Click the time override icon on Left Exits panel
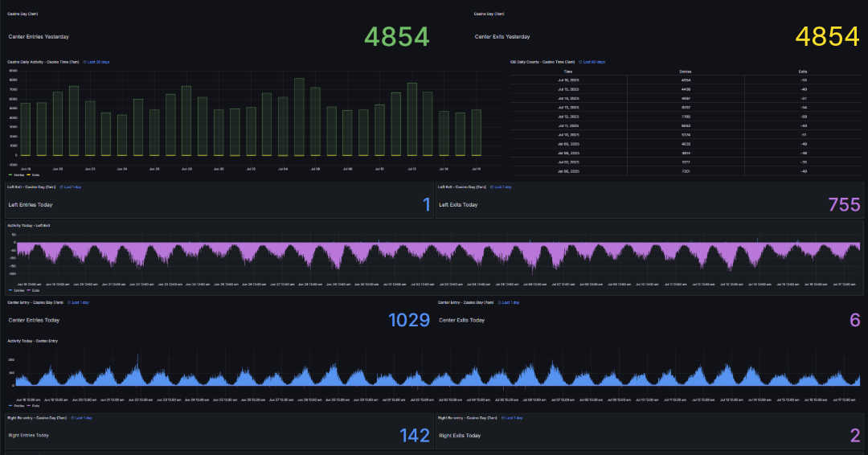 point(492,187)
